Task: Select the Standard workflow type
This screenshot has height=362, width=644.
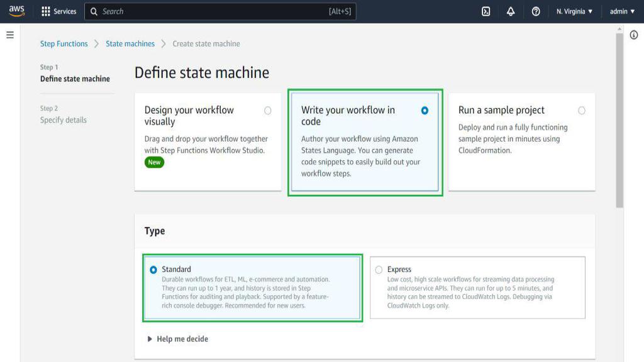Action: coord(153,270)
